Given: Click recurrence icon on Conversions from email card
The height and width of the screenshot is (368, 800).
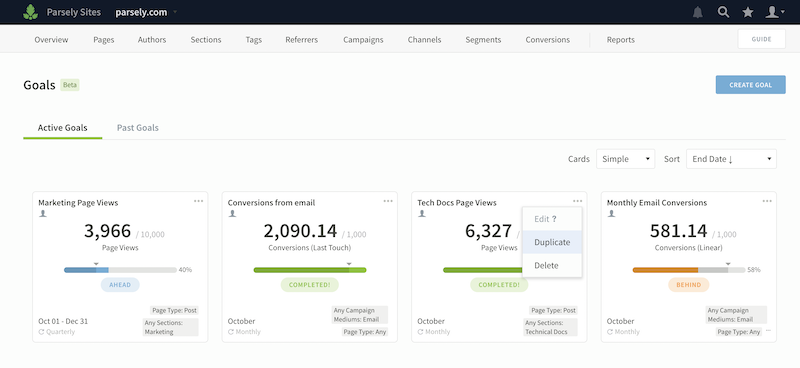Looking at the screenshot, I should click(231, 332).
